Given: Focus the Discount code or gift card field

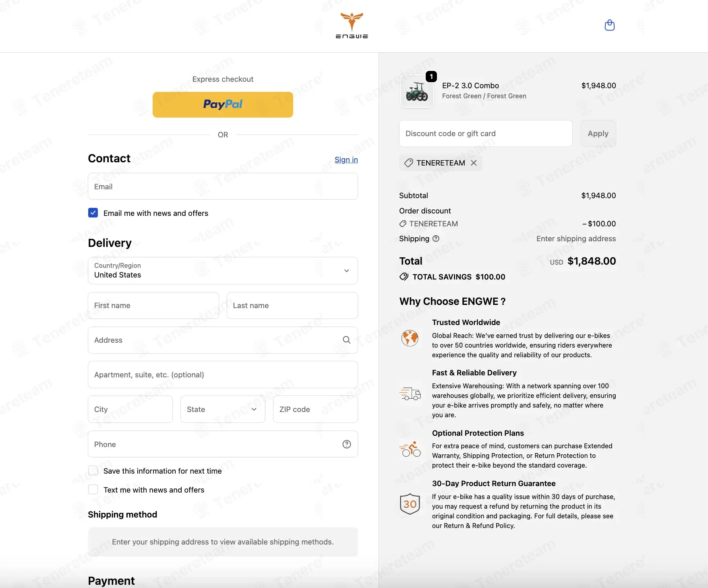Looking at the screenshot, I should pyautogui.click(x=486, y=133).
